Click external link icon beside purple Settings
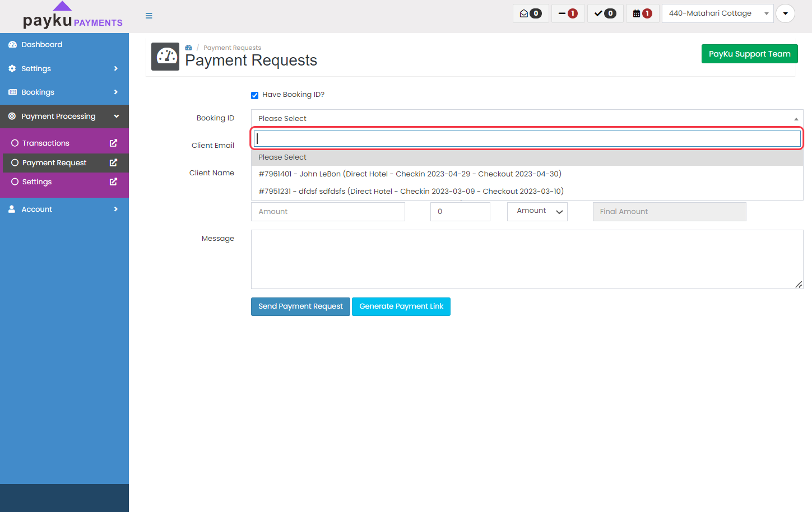 [113, 182]
